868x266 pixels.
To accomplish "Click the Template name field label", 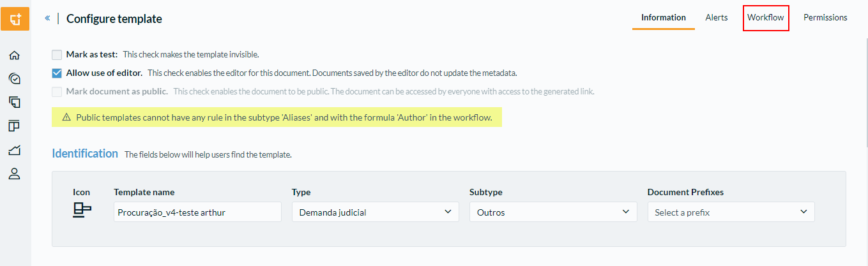I will pyautogui.click(x=144, y=192).
